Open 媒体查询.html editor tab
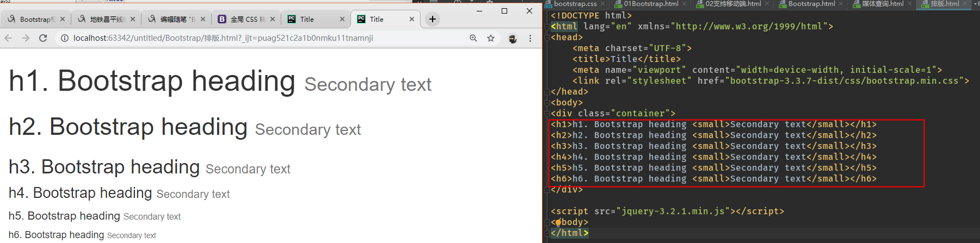Viewport: 980px width, 243px height. (882, 4)
